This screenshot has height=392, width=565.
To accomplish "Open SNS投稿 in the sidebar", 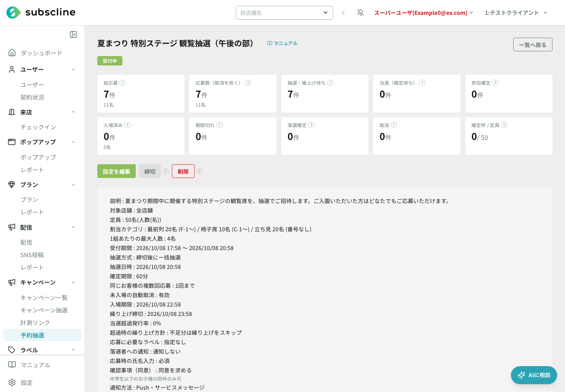I will coord(32,255).
